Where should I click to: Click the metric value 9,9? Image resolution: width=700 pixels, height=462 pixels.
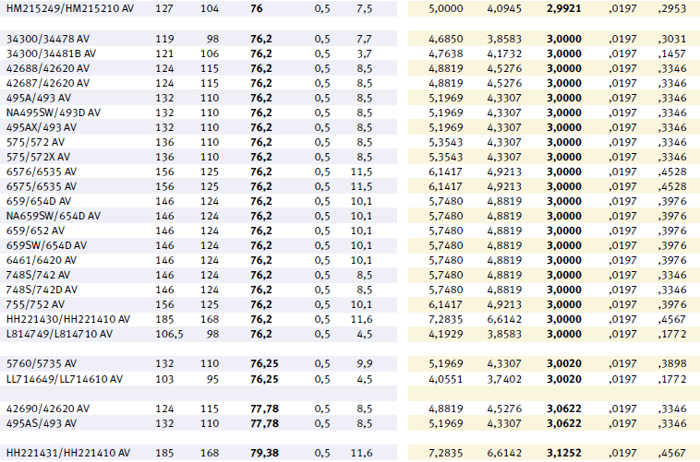pos(364,363)
